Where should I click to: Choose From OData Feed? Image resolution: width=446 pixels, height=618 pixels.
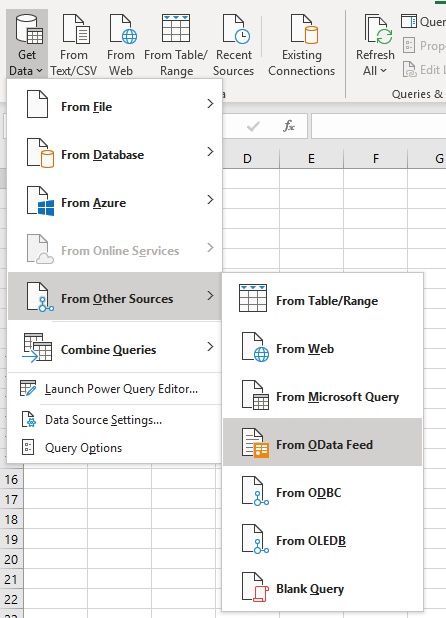coord(323,442)
